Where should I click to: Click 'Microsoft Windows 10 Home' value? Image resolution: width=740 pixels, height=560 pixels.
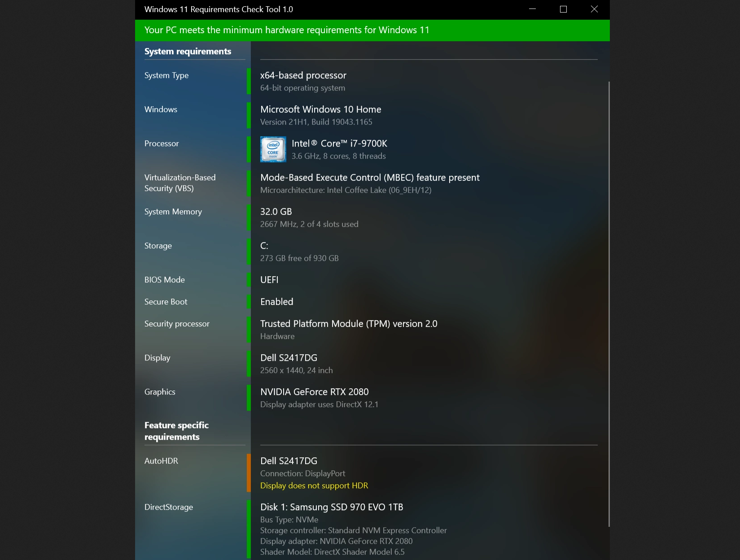tap(321, 109)
